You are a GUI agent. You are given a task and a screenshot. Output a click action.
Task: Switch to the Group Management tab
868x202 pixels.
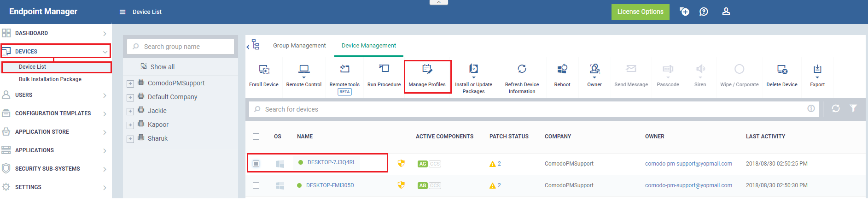click(299, 46)
